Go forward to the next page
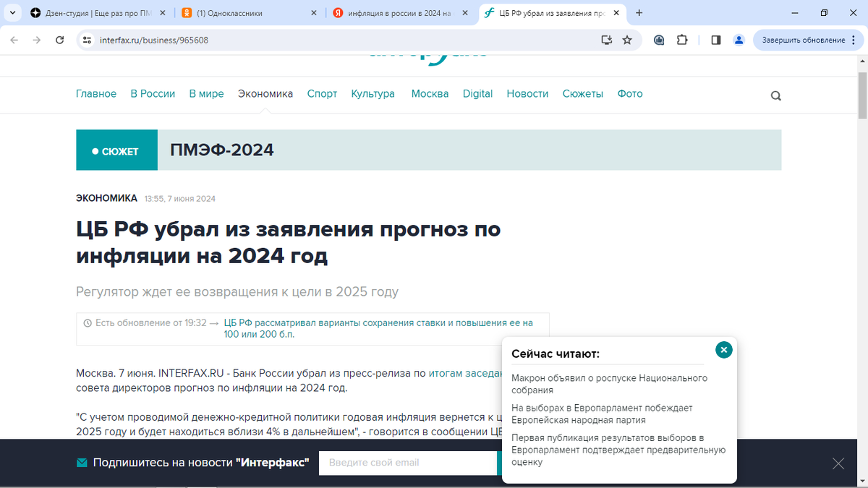868x488 pixels. click(37, 40)
